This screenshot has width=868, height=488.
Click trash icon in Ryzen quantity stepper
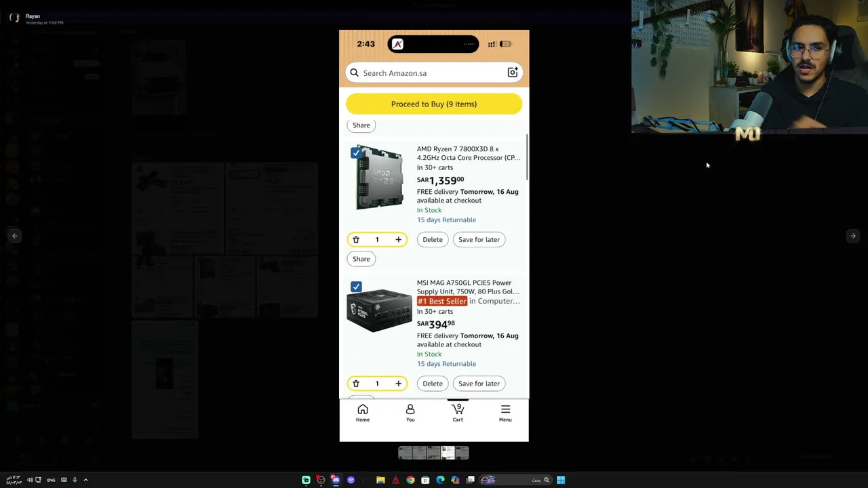pos(356,239)
